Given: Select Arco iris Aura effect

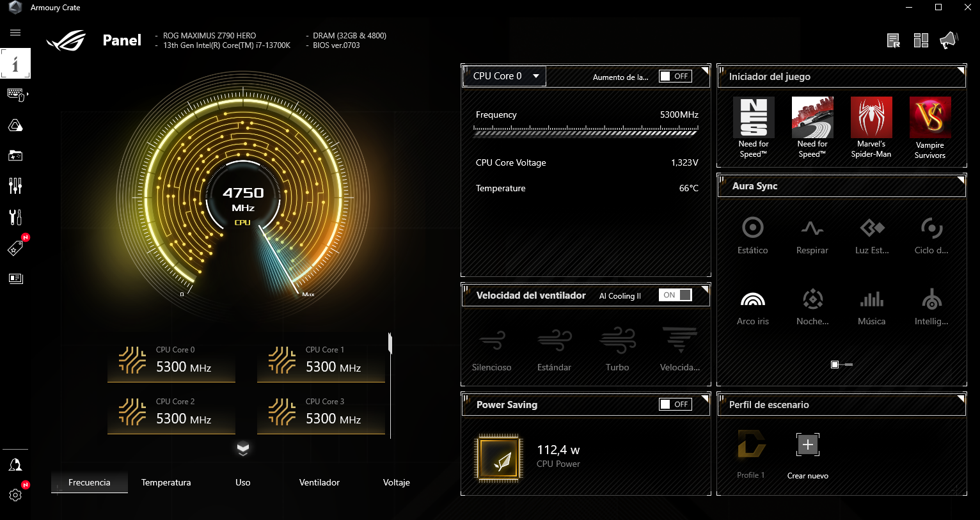Looking at the screenshot, I should pos(753,307).
